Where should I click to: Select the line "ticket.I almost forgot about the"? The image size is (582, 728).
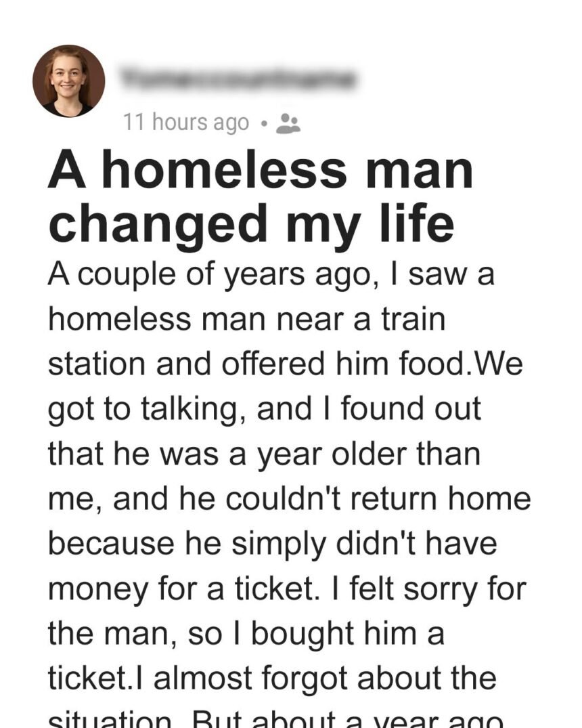pyautogui.click(x=272, y=677)
